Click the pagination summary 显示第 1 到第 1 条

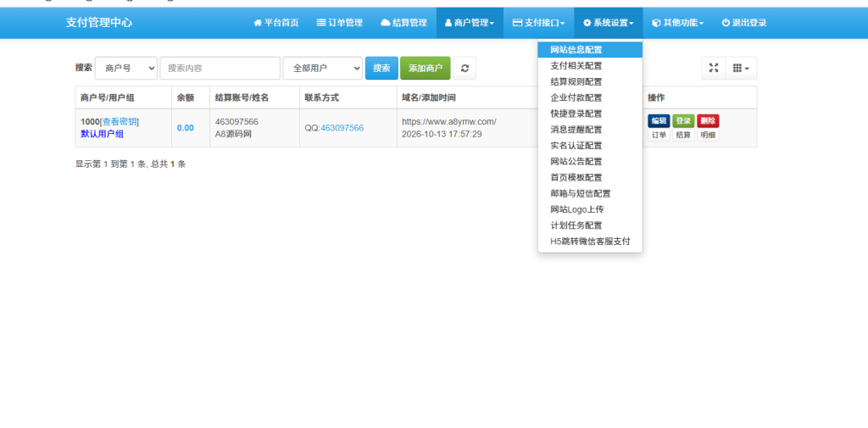(109, 164)
